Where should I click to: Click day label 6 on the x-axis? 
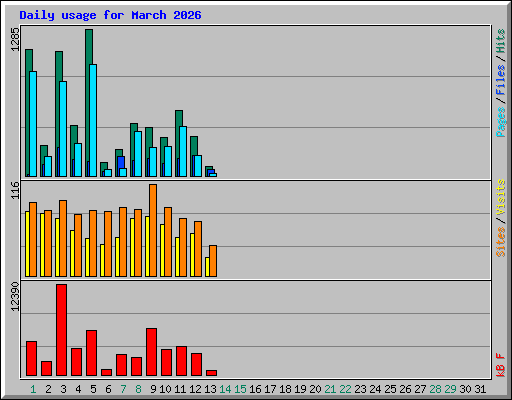coord(108,389)
